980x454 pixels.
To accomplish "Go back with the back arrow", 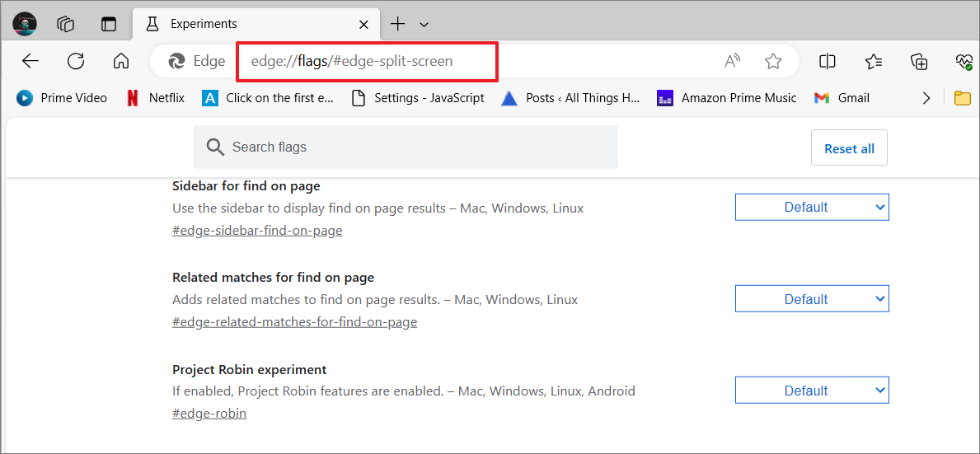I will point(30,61).
